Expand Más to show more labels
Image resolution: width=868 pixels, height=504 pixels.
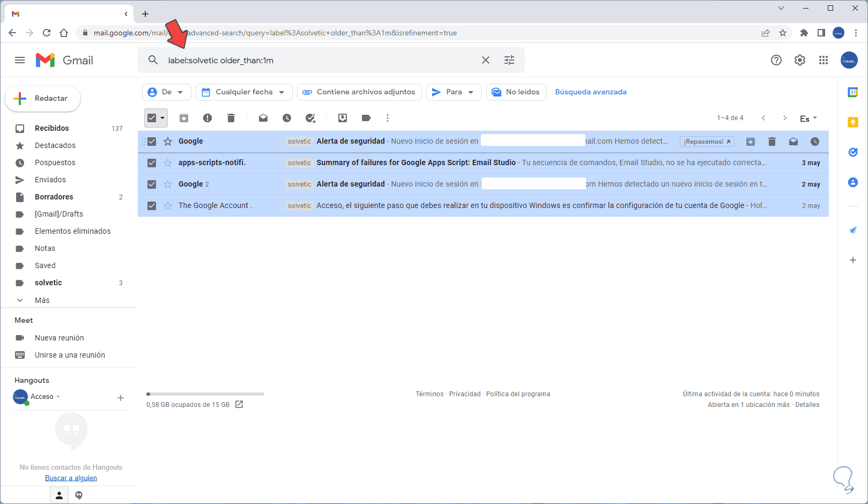(42, 300)
